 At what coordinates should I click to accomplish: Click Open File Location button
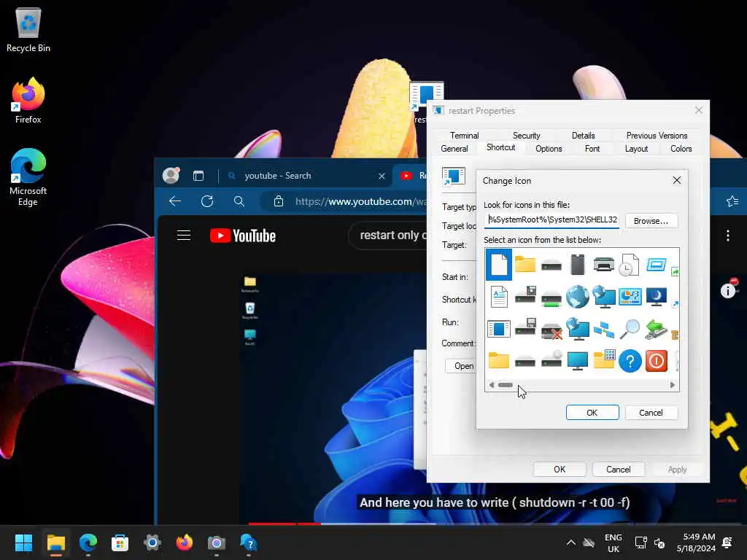pyautogui.click(x=461, y=366)
